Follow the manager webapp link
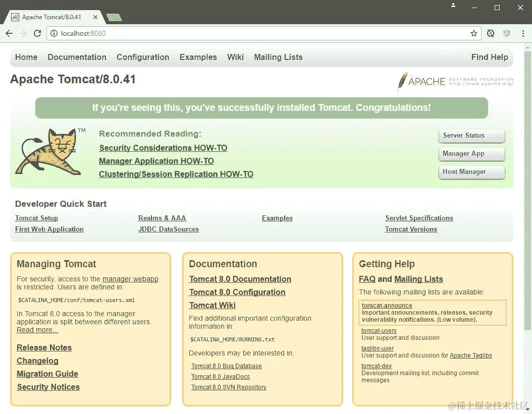Image resolution: width=532 pixels, height=414 pixels. 130,279
